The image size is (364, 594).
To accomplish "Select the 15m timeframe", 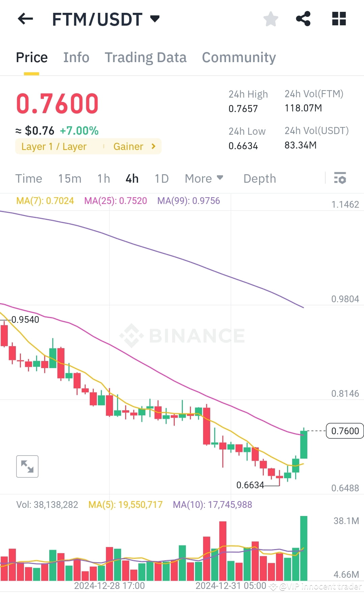I will (x=70, y=178).
